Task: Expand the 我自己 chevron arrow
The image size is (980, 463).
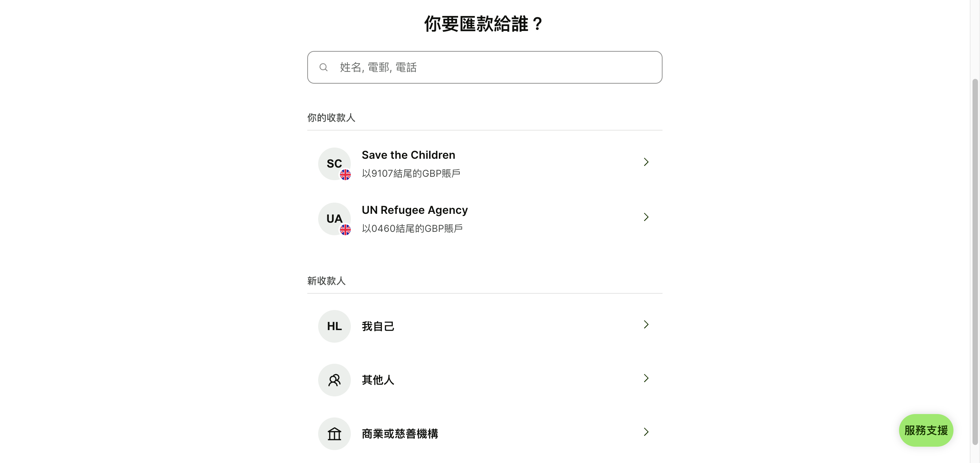Action: coord(646,325)
